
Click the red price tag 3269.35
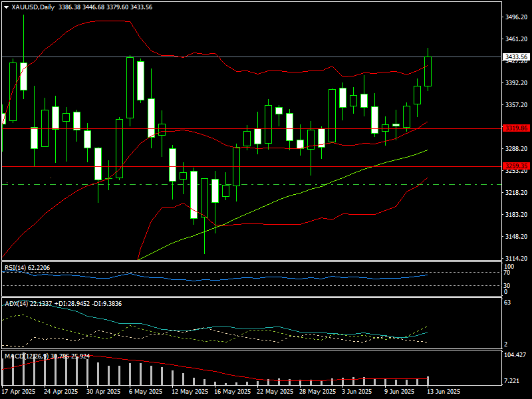pos(516,166)
